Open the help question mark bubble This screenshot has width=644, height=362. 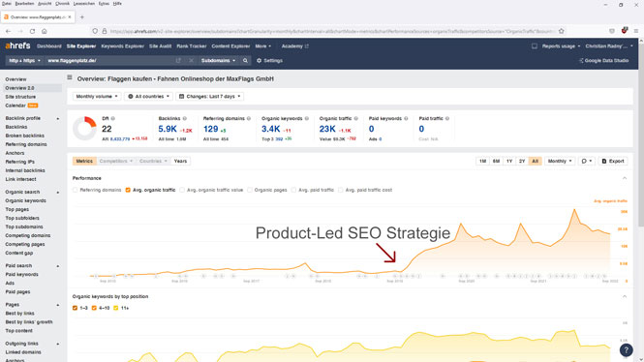click(x=626, y=350)
